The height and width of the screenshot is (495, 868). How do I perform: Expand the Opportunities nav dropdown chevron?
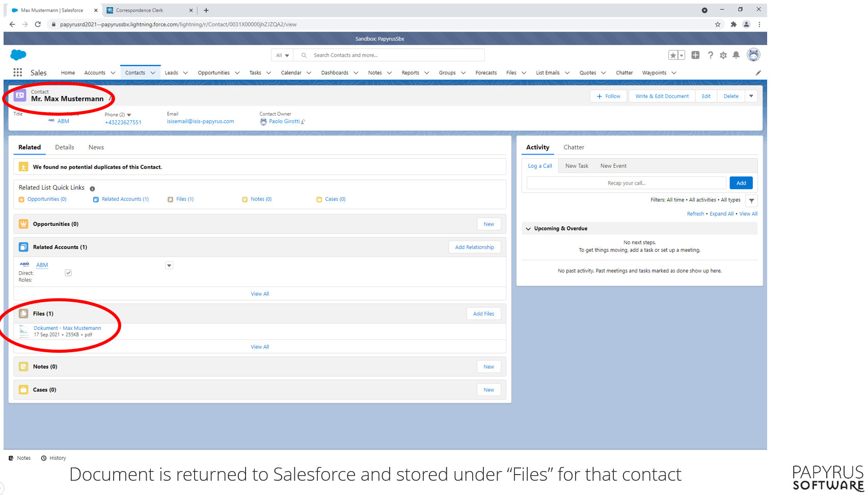[237, 73]
